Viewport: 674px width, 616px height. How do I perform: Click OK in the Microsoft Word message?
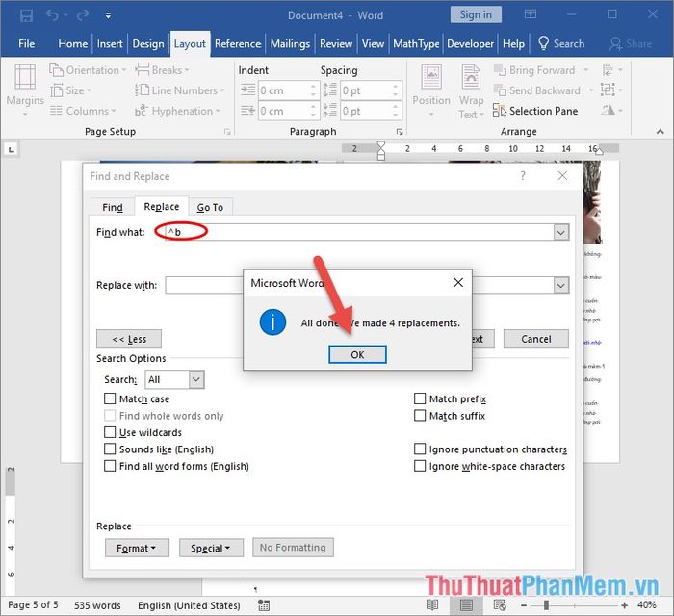[357, 355]
